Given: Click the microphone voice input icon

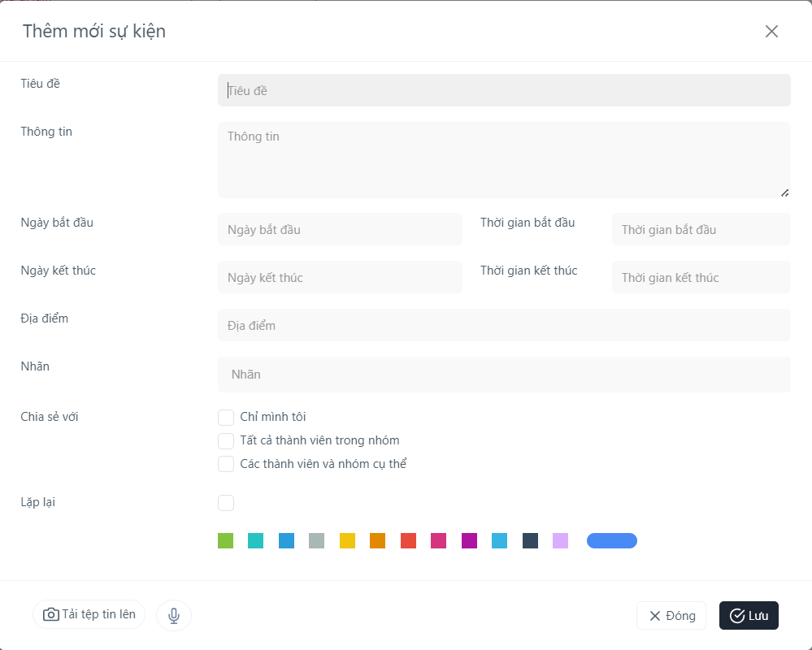Looking at the screenshot, I should coord(174,615).
